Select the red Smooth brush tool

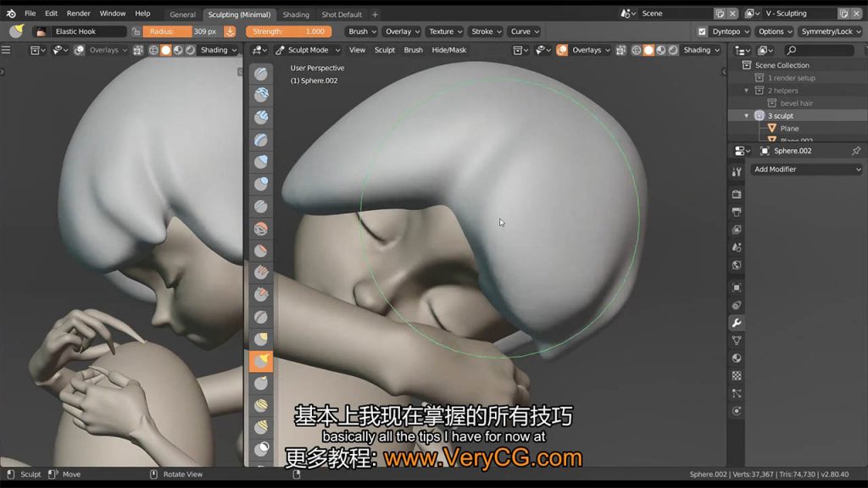[261, 229]
